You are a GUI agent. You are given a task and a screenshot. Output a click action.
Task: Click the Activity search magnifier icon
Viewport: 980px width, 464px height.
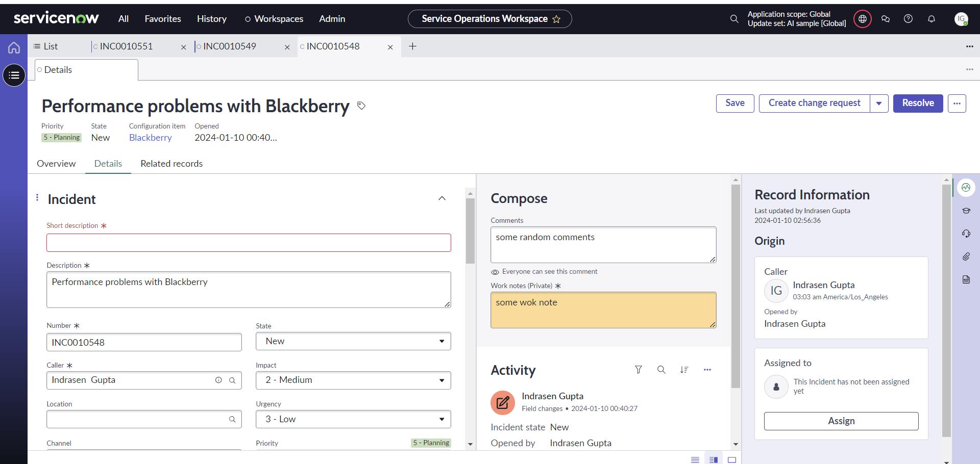661,370
